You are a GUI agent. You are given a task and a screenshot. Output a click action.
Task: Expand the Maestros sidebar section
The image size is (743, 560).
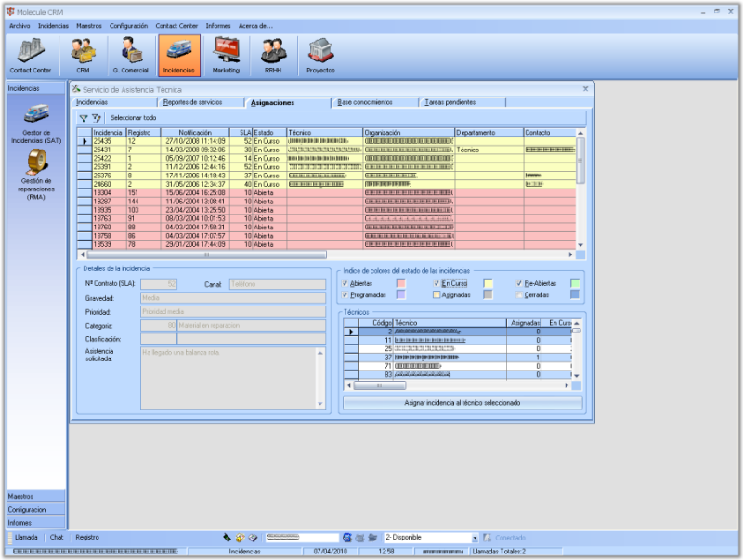point(36,496)
